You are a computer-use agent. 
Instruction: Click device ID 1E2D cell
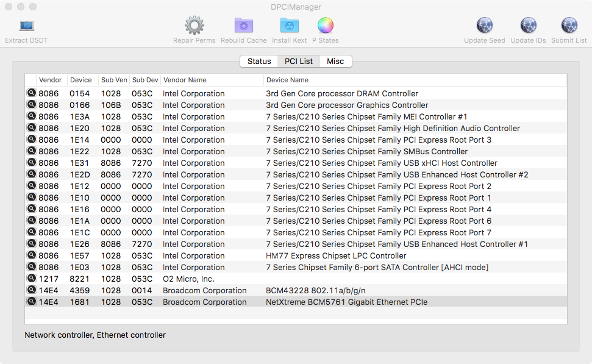80,174
